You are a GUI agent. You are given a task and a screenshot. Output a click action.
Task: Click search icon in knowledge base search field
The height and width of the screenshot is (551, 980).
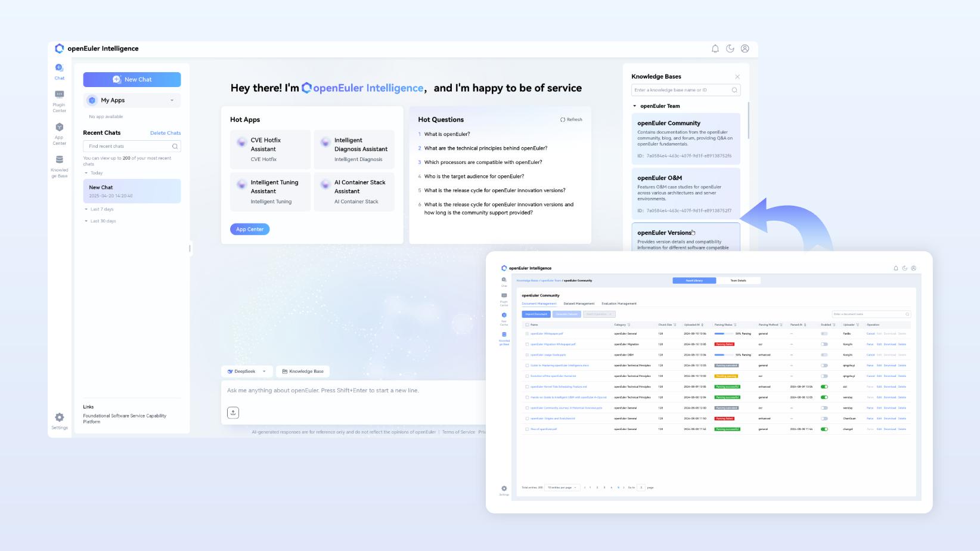point(734,90)
